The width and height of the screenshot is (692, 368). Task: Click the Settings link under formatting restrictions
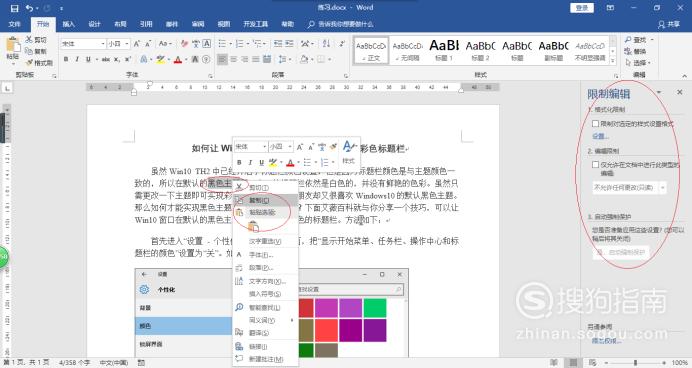(x=601, y=136)
